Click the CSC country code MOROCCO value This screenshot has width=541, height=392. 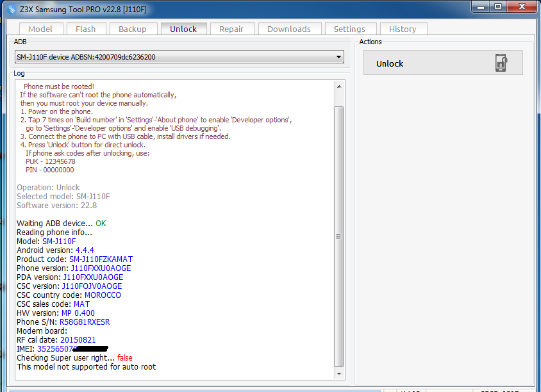point(103,295)
